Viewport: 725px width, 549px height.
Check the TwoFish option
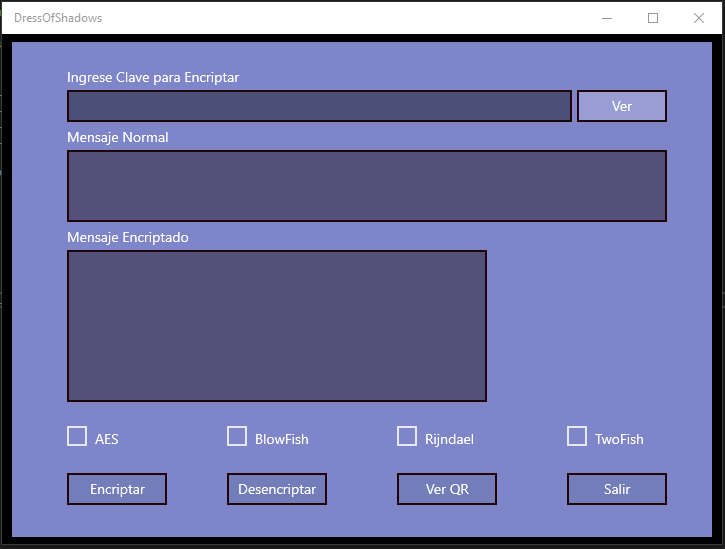pos(577,436)
